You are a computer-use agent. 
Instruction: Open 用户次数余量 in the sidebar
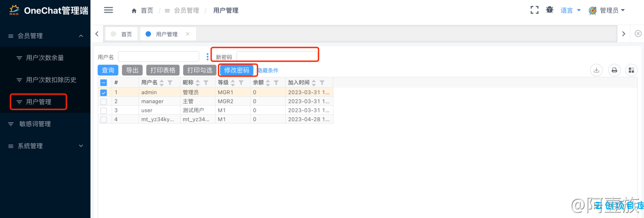click(x=45, y=58)
